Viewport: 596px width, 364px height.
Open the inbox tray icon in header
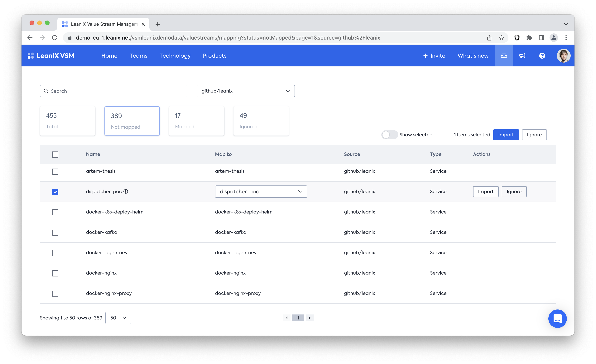point(504,56)
